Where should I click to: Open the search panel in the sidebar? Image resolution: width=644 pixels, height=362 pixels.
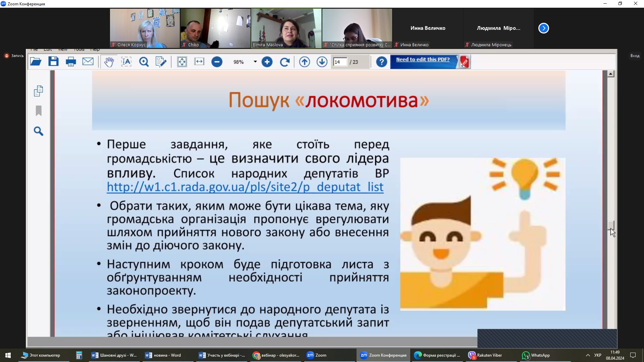39,131
